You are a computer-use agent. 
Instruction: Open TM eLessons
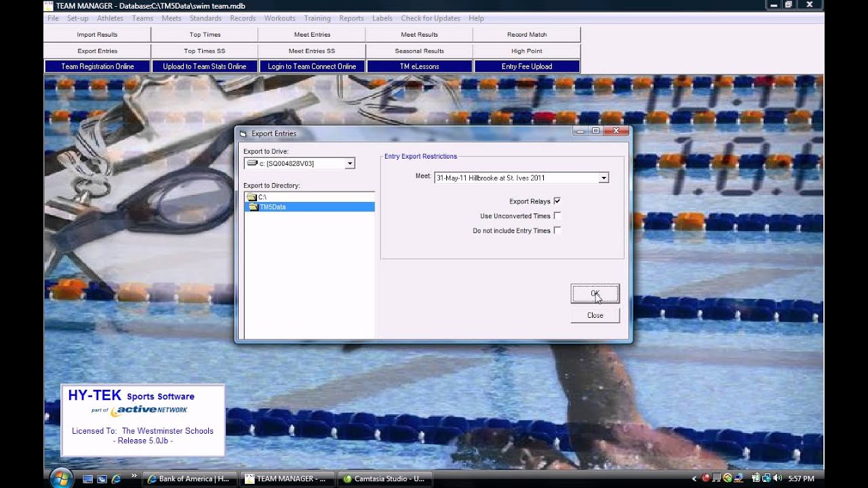point(419,66)
